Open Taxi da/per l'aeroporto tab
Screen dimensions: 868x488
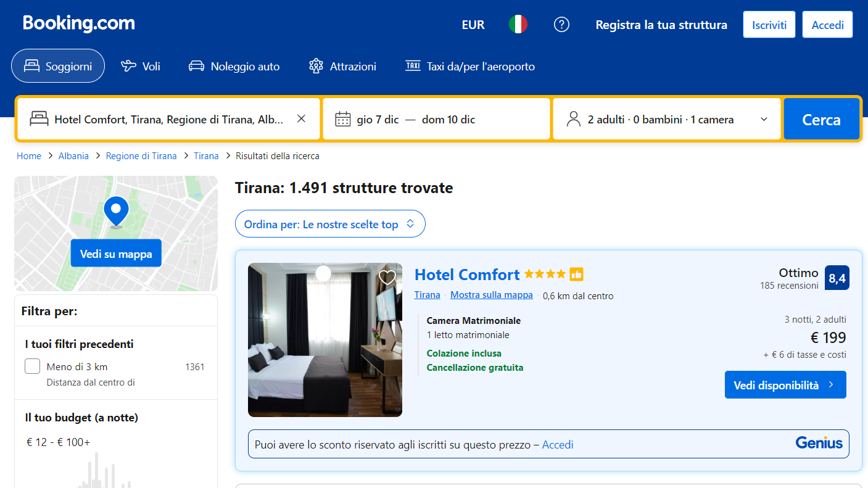(470, 66)
